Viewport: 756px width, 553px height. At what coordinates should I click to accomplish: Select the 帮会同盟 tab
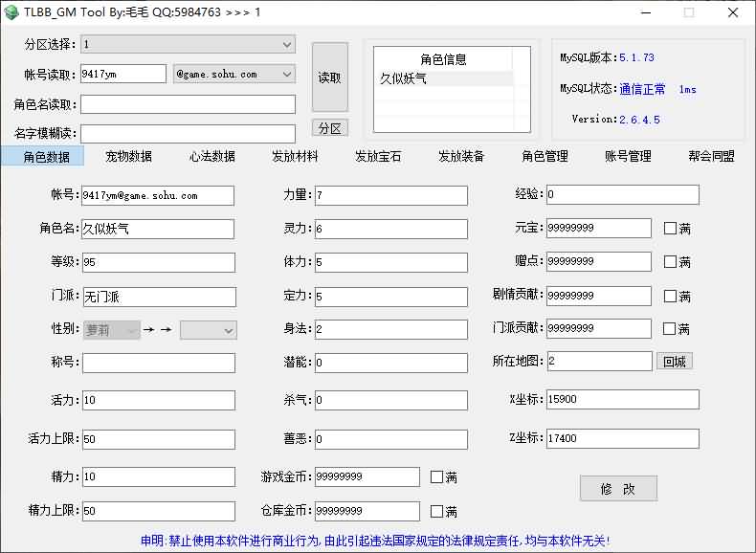711,156
